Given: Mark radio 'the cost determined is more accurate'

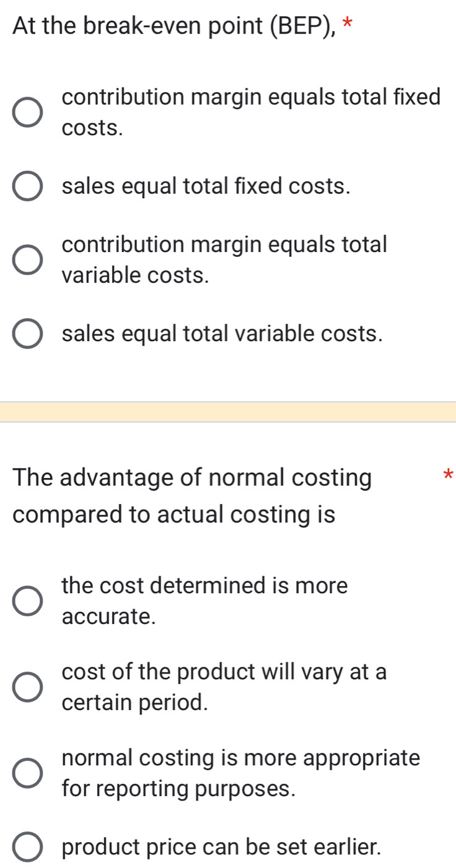Looking at the screenshot, I should 28,601.
